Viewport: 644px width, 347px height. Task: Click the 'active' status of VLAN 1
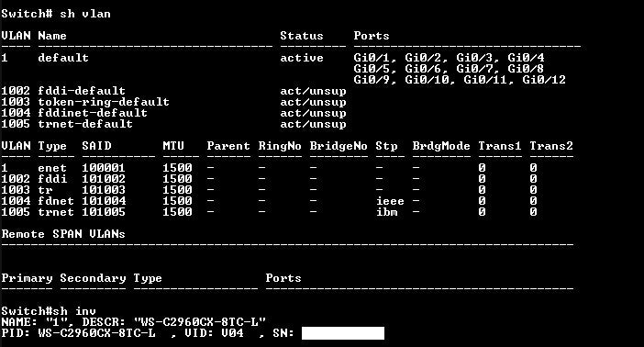tap(302, 58)
